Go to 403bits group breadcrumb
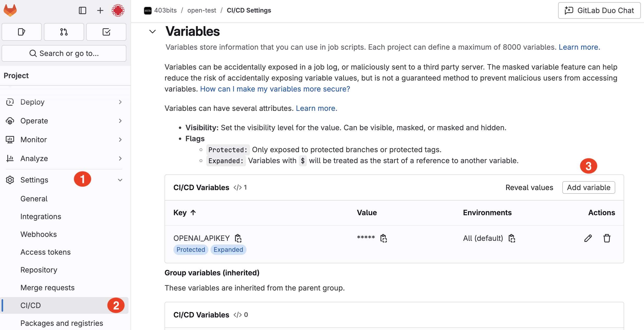This screenshot has height=330, width=644. (165, 10)
